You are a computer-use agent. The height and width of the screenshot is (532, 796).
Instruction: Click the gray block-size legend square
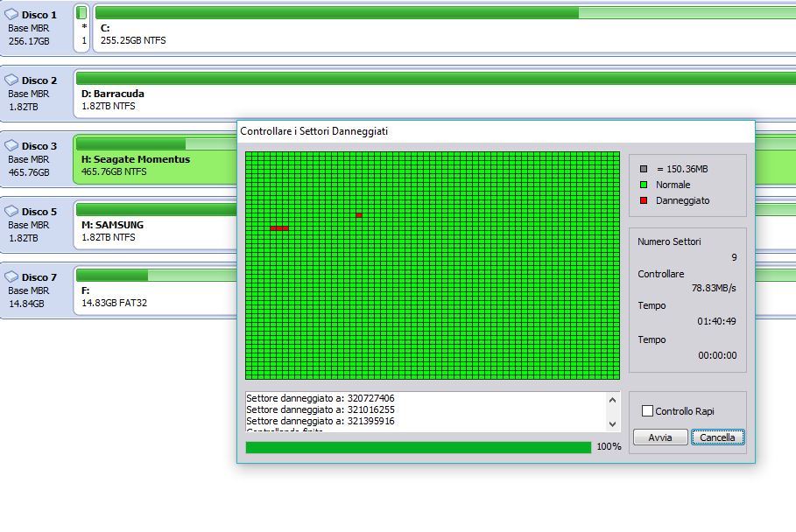(x=644, y=169)
